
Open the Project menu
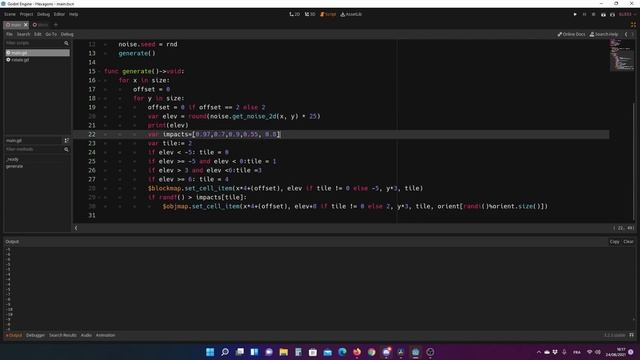(x=26, y=14)
